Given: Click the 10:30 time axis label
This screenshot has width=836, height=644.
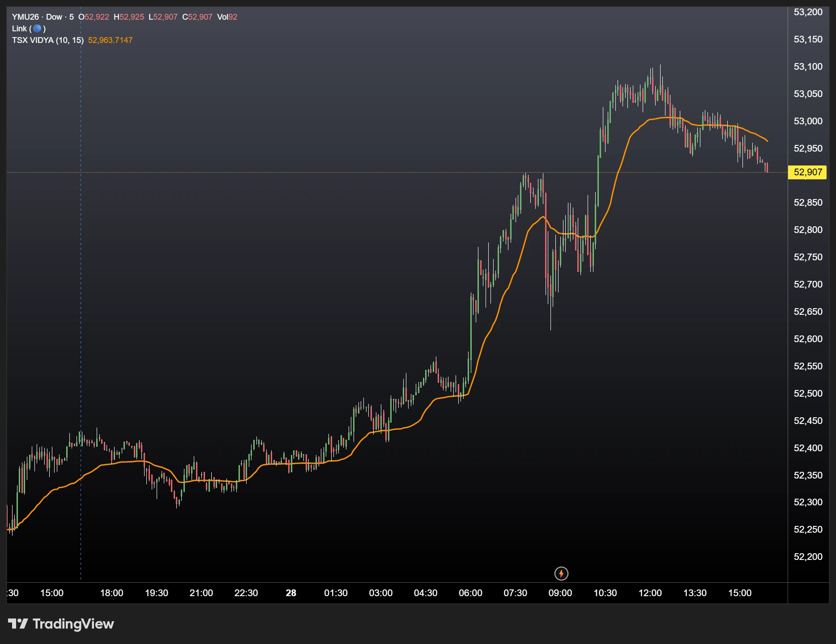Looking at the screenshot, I should [605, 593].
